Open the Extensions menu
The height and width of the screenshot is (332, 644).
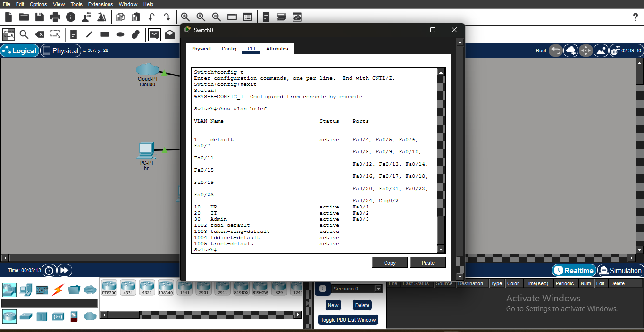pos(100,4)
